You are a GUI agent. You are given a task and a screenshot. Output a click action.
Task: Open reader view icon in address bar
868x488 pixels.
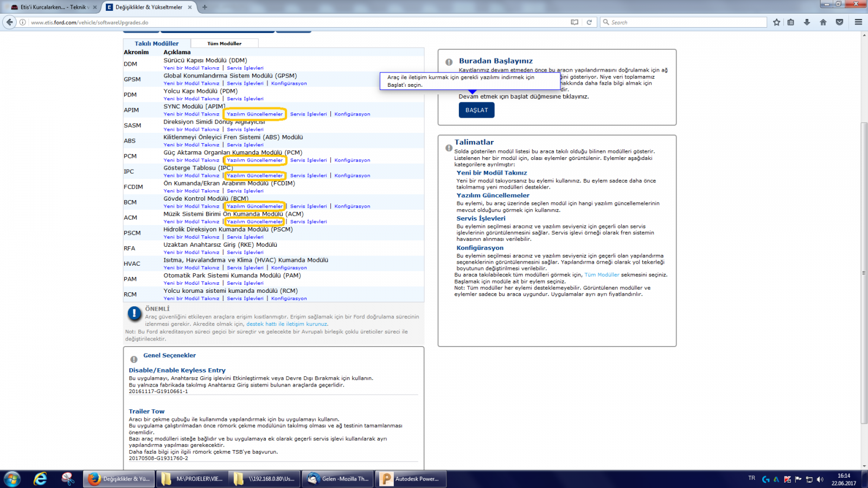point(575,22)
